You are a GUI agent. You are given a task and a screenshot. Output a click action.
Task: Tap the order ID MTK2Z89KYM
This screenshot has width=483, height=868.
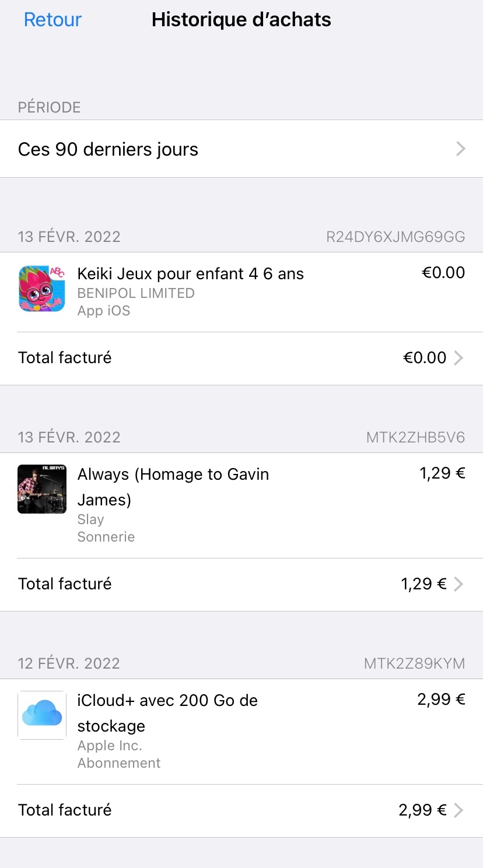pyautogui.click(x=414, y=663)
